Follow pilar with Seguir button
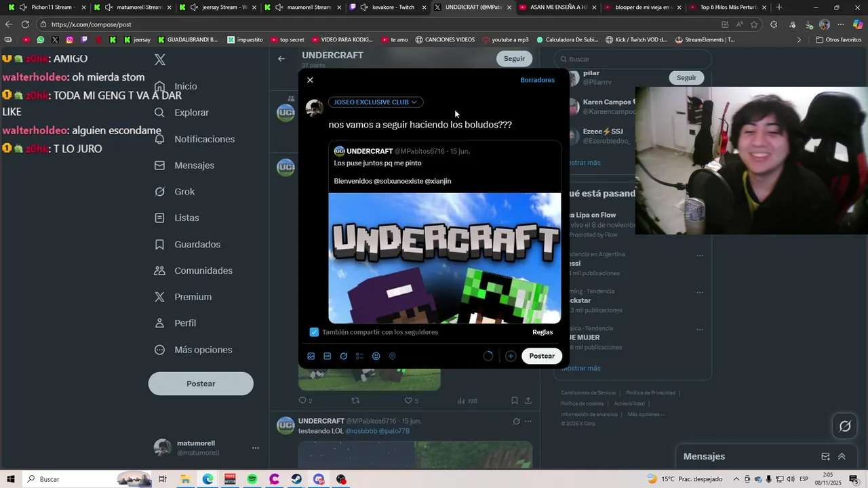The width and height of the screenshot is (868, 488). coord(686,78)
